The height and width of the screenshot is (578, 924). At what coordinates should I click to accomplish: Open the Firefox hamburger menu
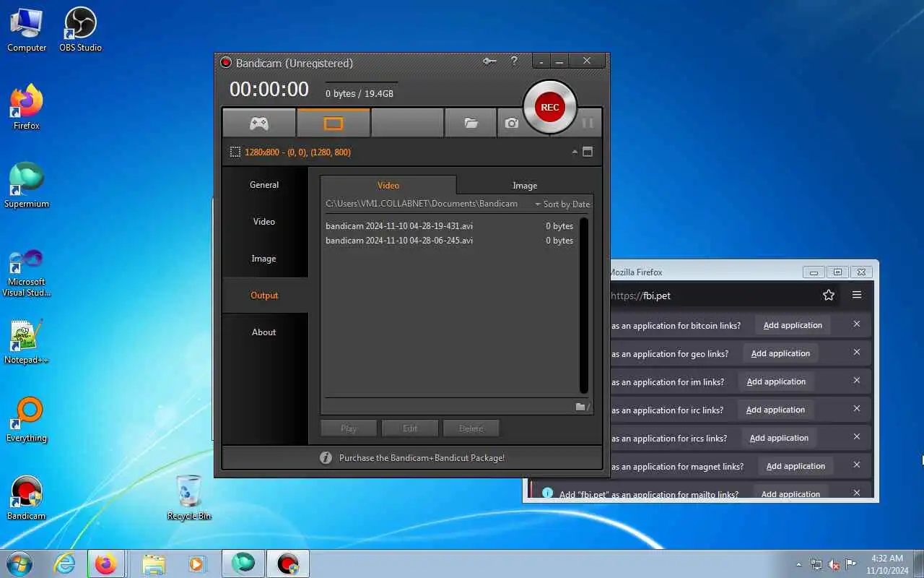(x=857, y=295)
